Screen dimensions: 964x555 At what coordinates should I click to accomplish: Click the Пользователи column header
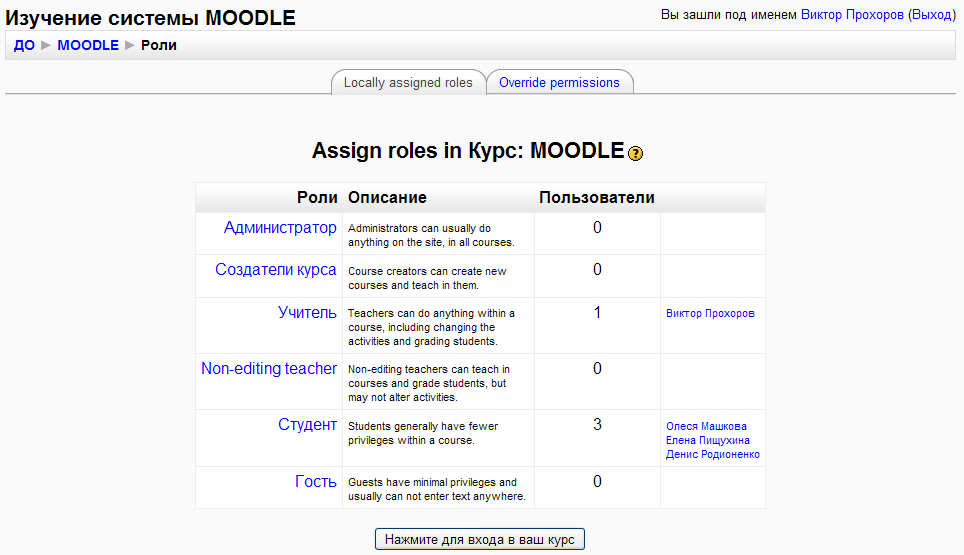tap(597, 197)
